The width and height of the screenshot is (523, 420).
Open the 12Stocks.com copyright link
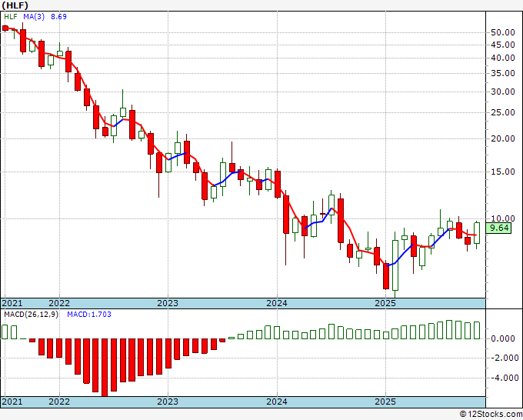pyautogui.click(x=491, y=415)
